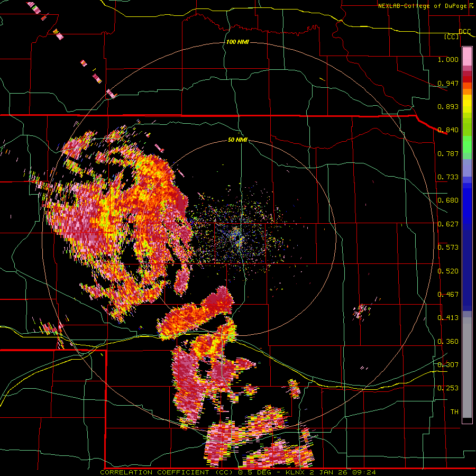Viewport: 476px width, 476px height.
Task: Click the 0.413 scale value
Action: coord(448,318)
